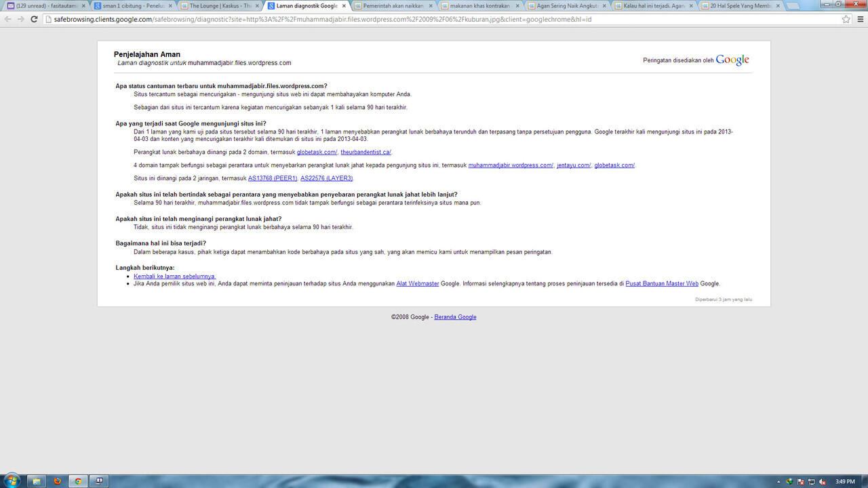Image resolution: width=868 pixels, height=488 pixels.
Task: Launch Firefox from the taskbar
Action: [x=58, y=481]
